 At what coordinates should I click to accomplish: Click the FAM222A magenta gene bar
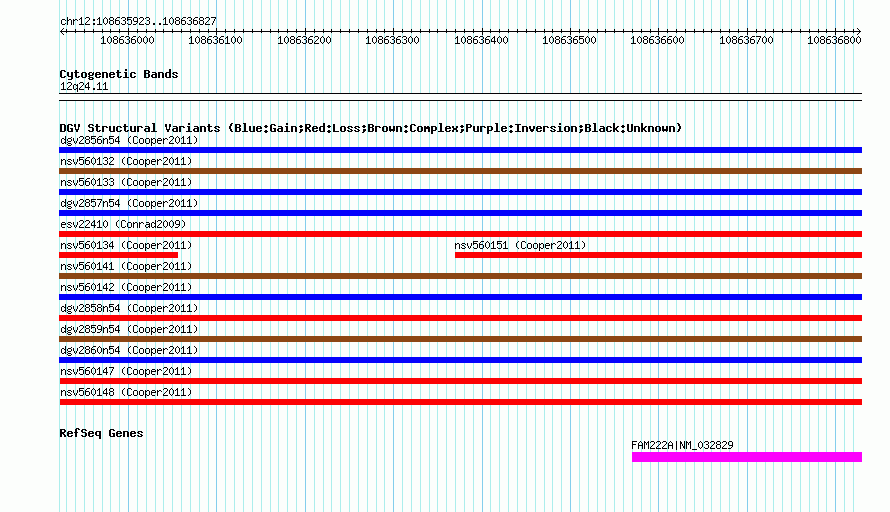(747, 457)
